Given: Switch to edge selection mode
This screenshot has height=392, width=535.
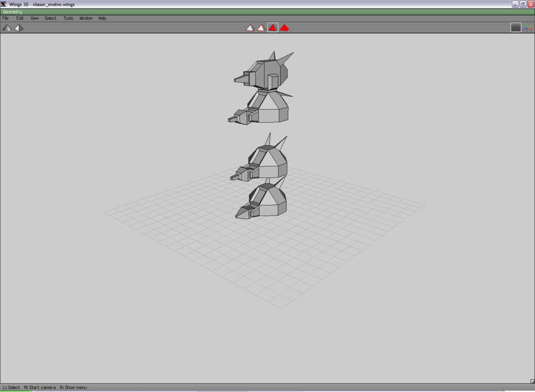Looking at the screenshot, I should [261, 28].
